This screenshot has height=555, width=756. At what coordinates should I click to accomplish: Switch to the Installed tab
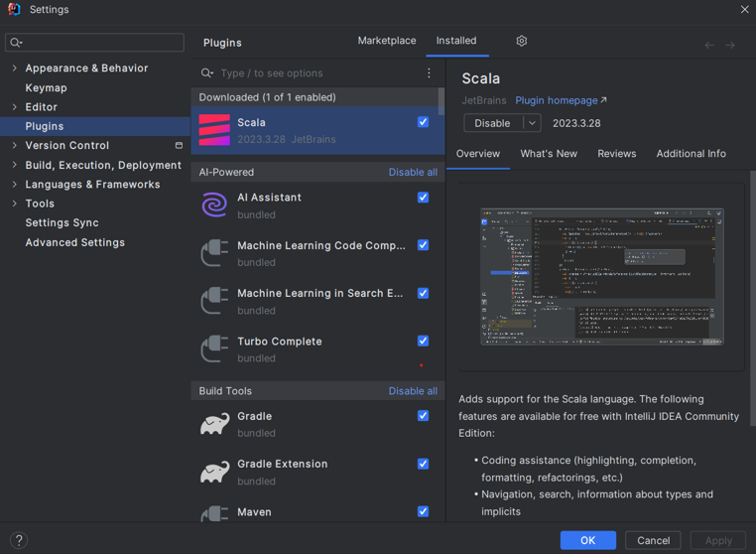click(x=456, y=41)
